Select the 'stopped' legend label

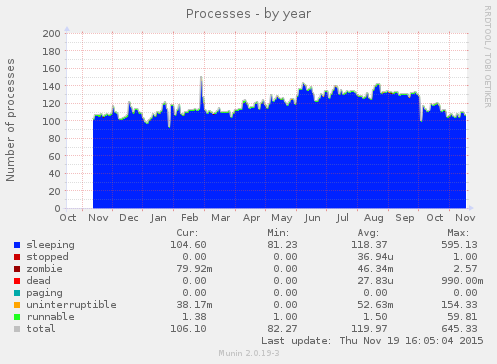47,257
